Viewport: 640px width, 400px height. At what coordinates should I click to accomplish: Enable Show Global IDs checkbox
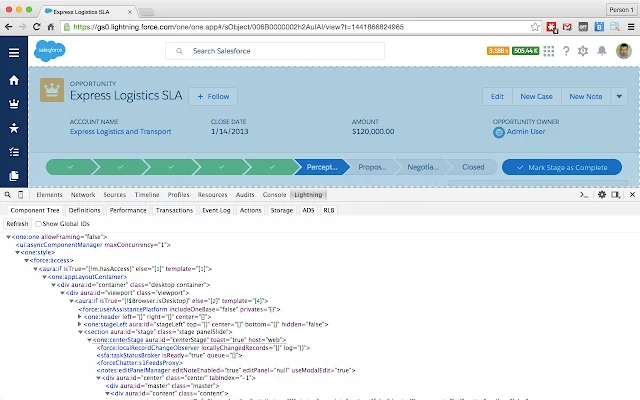pyautogui.click(x=38, y=224)
